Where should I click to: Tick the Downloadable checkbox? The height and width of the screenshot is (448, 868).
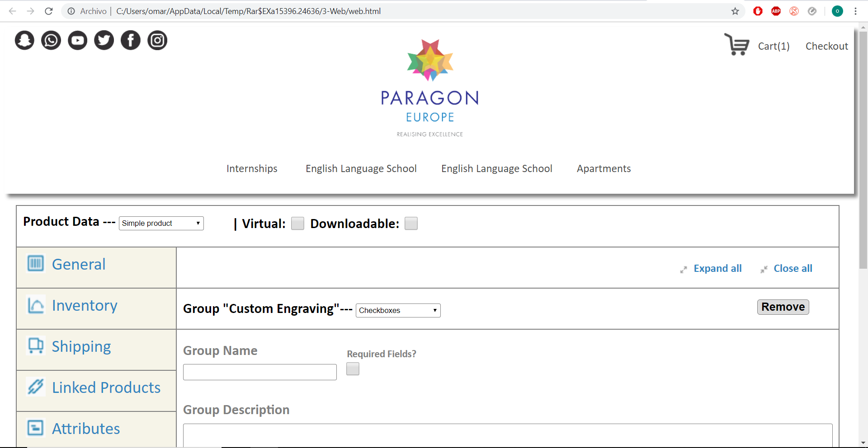(411, 224)
